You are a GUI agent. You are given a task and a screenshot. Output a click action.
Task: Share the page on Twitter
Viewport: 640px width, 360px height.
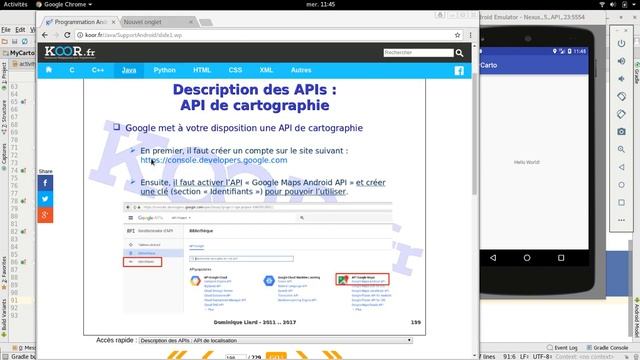click(x=45, y=199)
